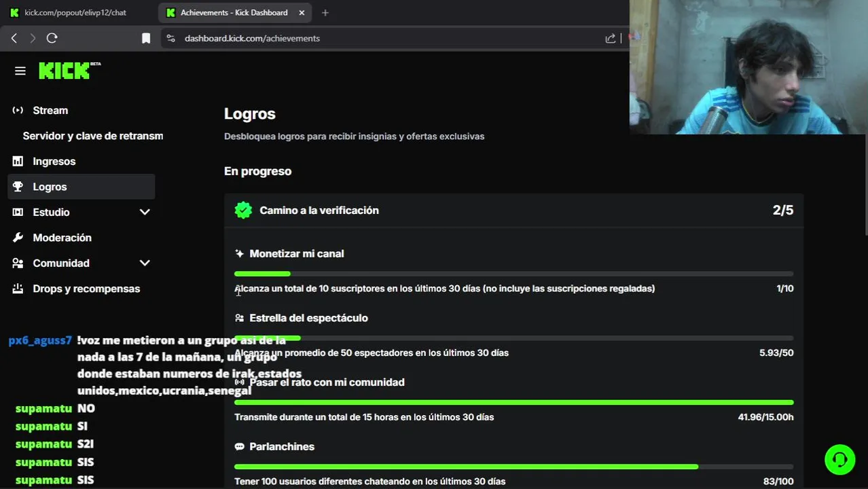Click the Monetizar mi canal achievement title

(x=297, y=253)
